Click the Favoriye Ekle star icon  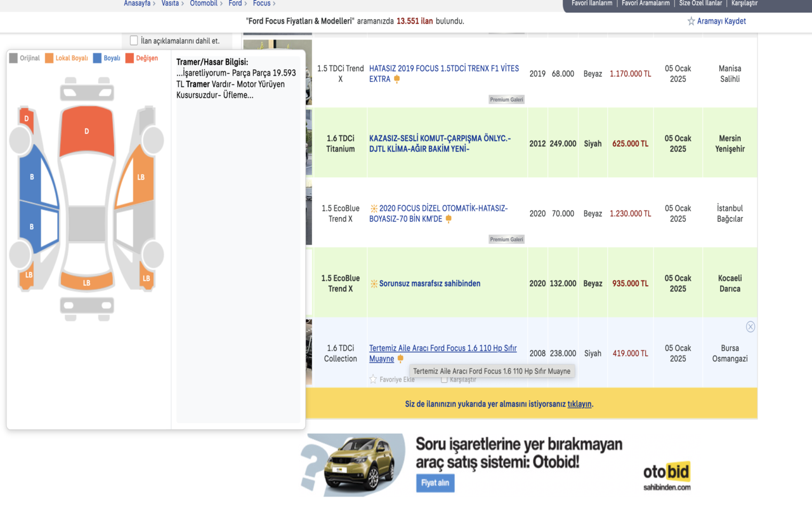(x=373, y=379)
